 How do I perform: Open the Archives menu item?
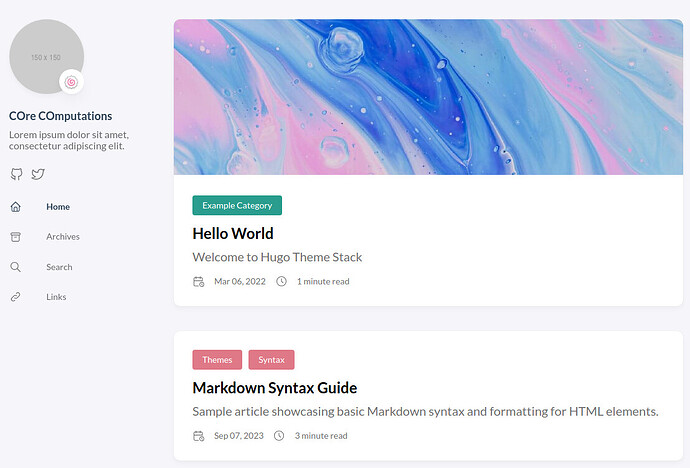(x=63, y=237)
